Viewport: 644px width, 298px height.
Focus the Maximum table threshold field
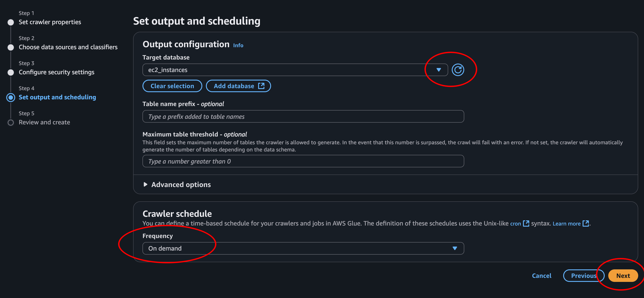(303, 161)
